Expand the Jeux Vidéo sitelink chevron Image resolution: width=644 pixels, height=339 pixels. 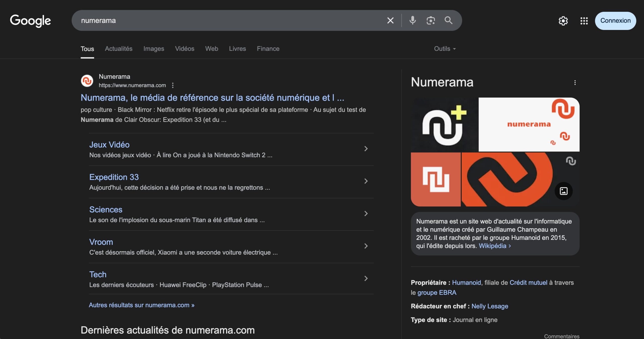(366, 149)
